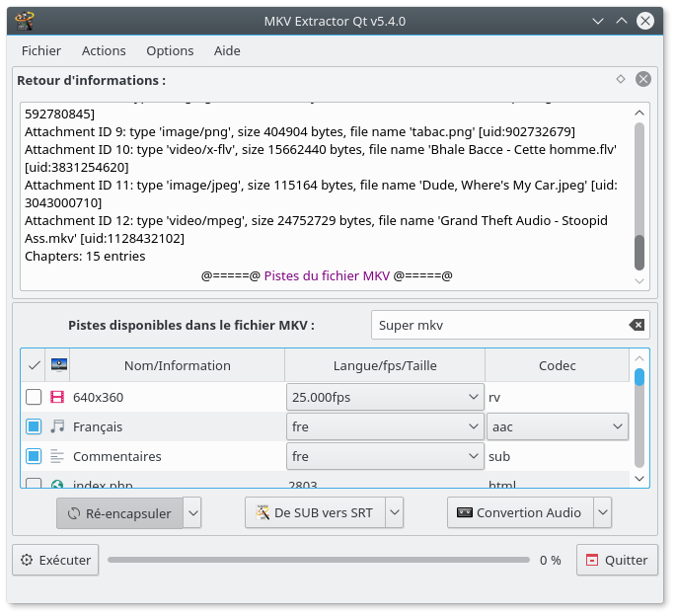Viewport: 676px width, 616px height.
Task: Float the Retour d'informations panel with the diamond icon
Action: tap(621, 79)
